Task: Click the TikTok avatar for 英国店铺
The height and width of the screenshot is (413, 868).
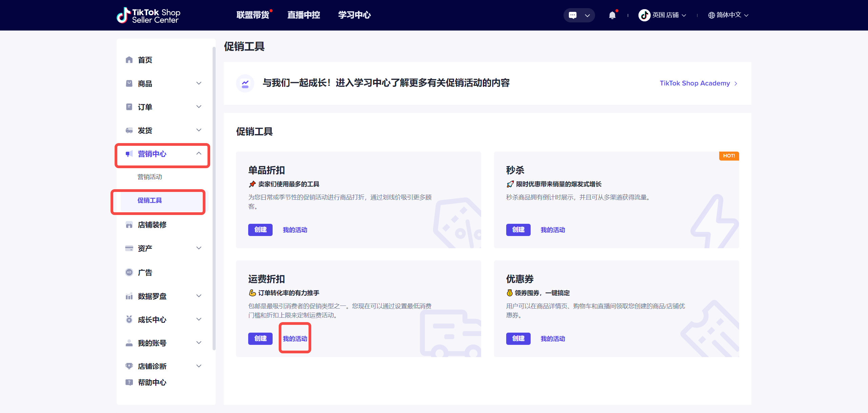Action: pos(644,15)
